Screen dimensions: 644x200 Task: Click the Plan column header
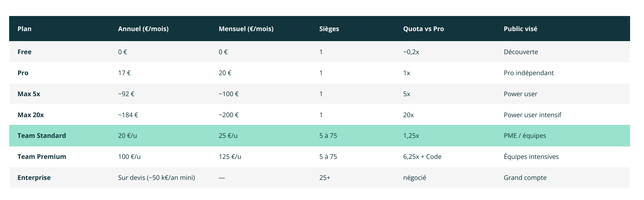pos(24,29)
